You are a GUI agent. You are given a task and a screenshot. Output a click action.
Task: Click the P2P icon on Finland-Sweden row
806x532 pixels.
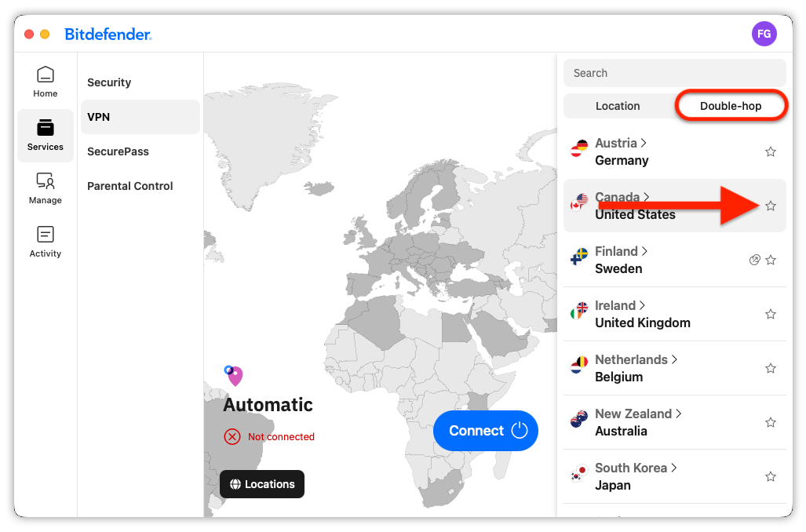pos(754,260)
